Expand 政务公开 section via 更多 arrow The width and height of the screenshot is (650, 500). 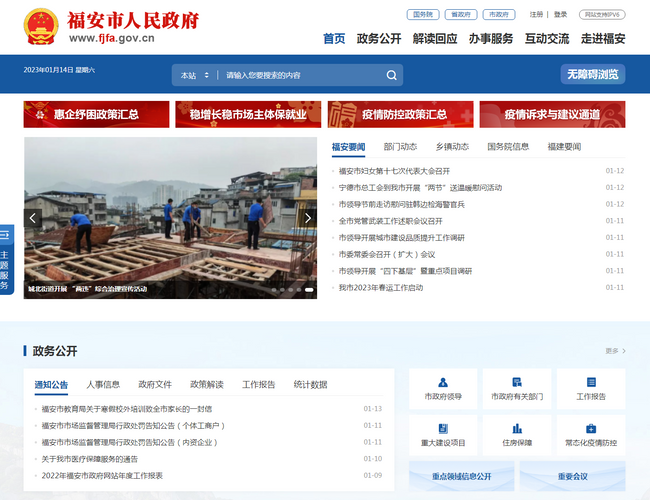tap(615, 351)
